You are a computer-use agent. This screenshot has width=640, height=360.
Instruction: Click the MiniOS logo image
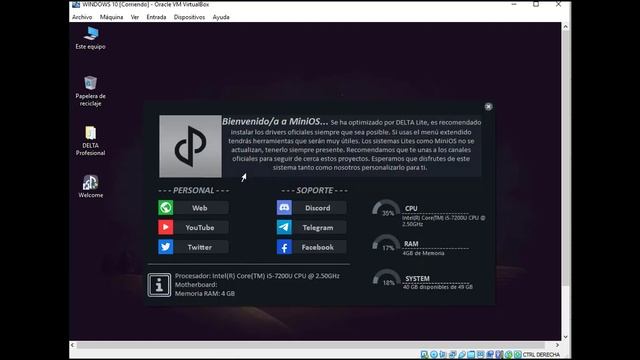tap(191, 146)
